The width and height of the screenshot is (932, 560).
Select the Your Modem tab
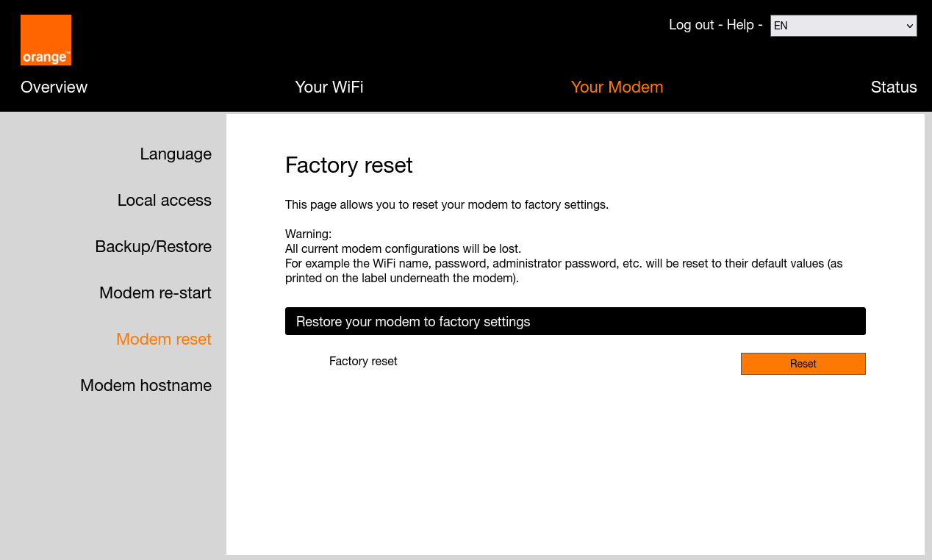point(617,87)
